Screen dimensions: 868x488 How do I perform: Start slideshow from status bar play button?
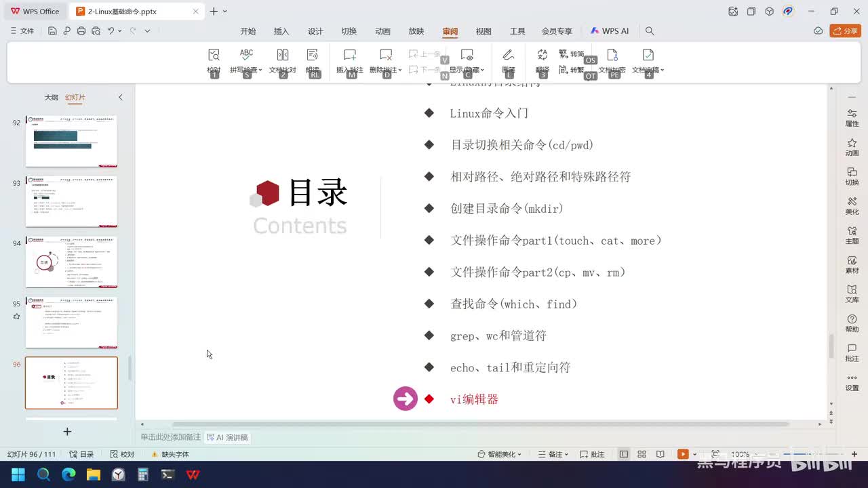[683, 454]
